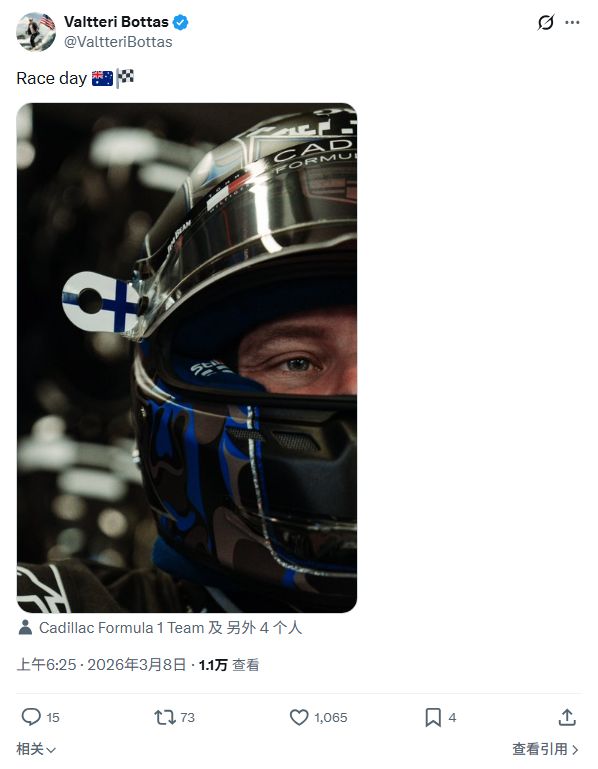This screenshot has height=769, width=598.
Task: Click the chevron next to 查看引用
Action: (x=575, y=749)
